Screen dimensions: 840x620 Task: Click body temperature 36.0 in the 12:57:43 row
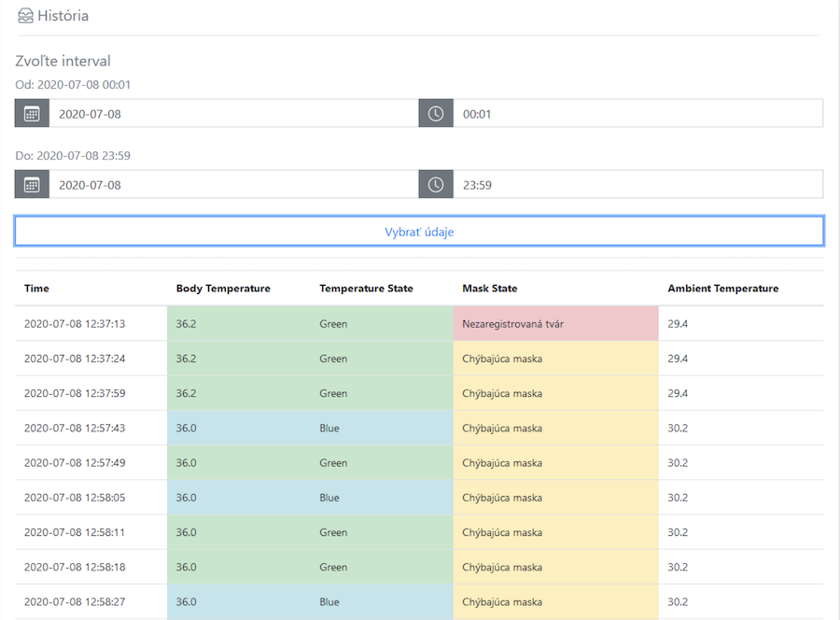[x=186, y=429]
